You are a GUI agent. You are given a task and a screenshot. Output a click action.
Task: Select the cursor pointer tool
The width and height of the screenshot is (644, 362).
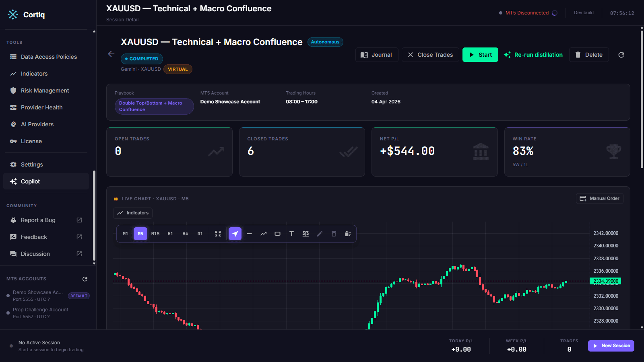tap(235, 234)
